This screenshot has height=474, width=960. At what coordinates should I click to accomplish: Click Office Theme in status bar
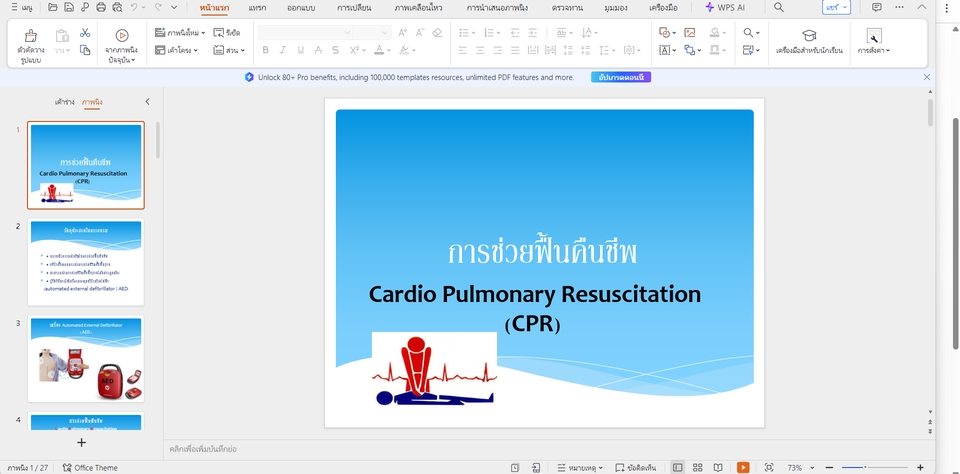(x=90, y=467)
